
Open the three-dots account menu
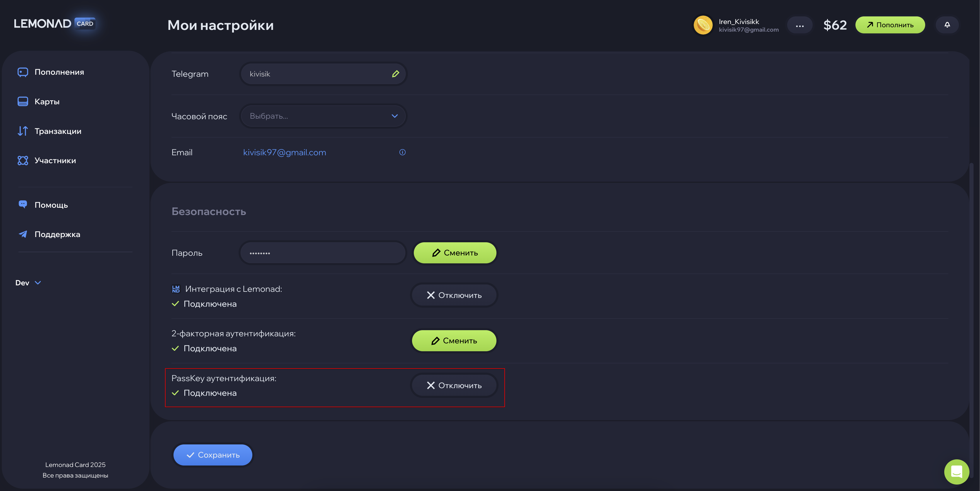800,25
